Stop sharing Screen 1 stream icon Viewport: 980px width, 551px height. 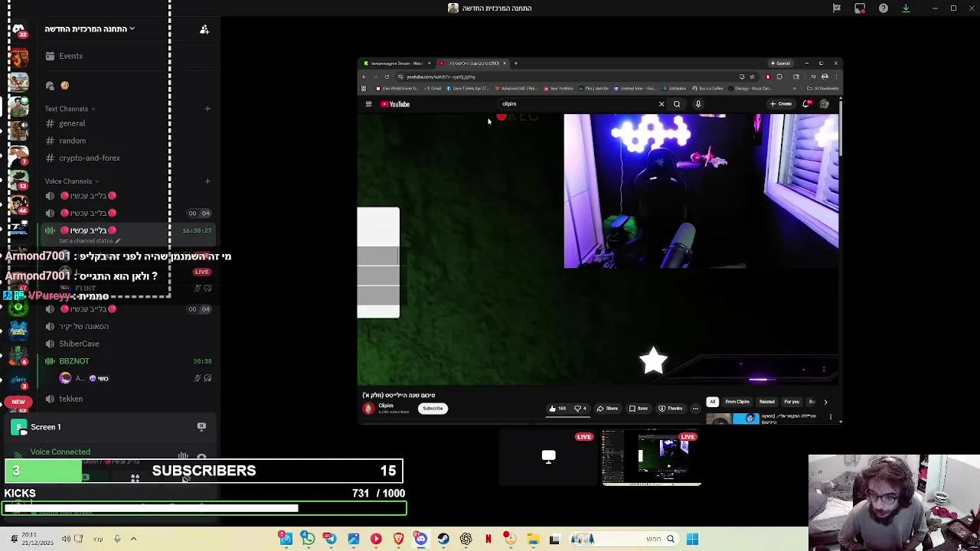coord(201,426)
